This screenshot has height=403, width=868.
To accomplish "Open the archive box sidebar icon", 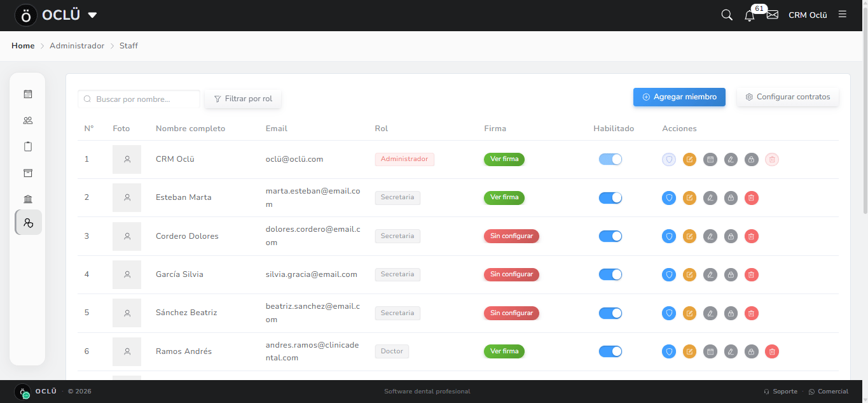I will click(28, 173).
